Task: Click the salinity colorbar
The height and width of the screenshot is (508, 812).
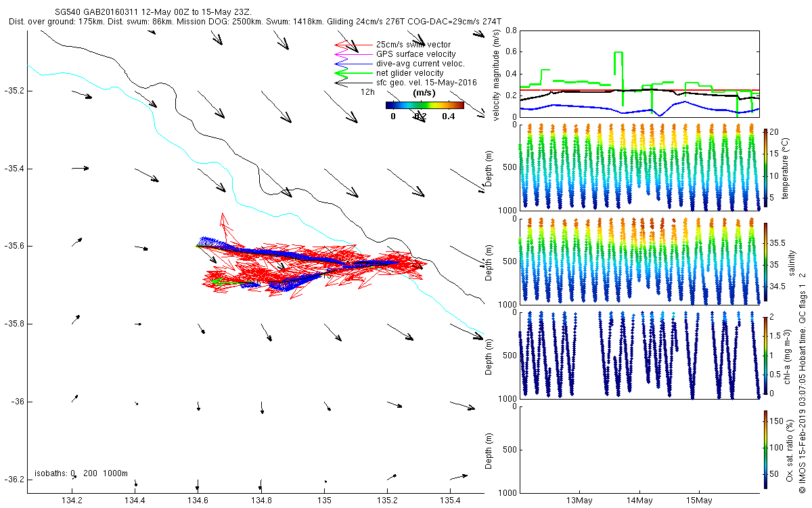Action: pyautogui.click(x=765, y=261)
